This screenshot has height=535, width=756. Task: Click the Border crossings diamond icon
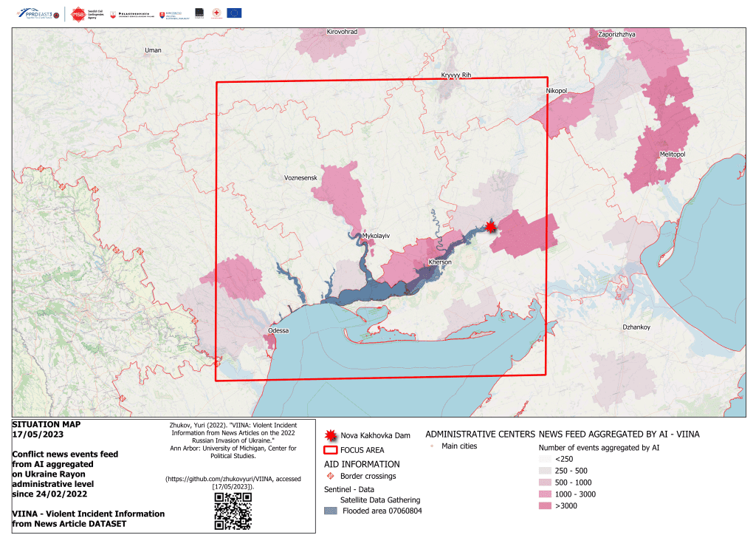coord(329,475)
